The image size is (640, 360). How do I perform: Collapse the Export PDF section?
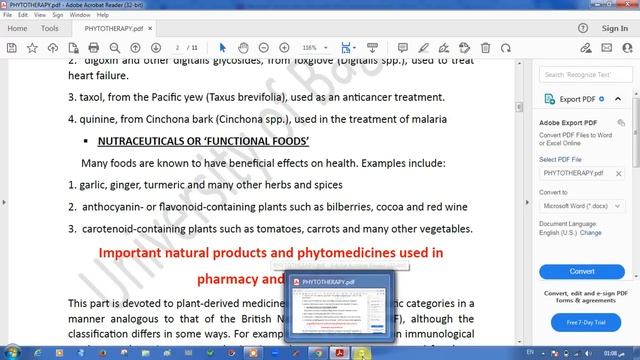tap(618, 99)
